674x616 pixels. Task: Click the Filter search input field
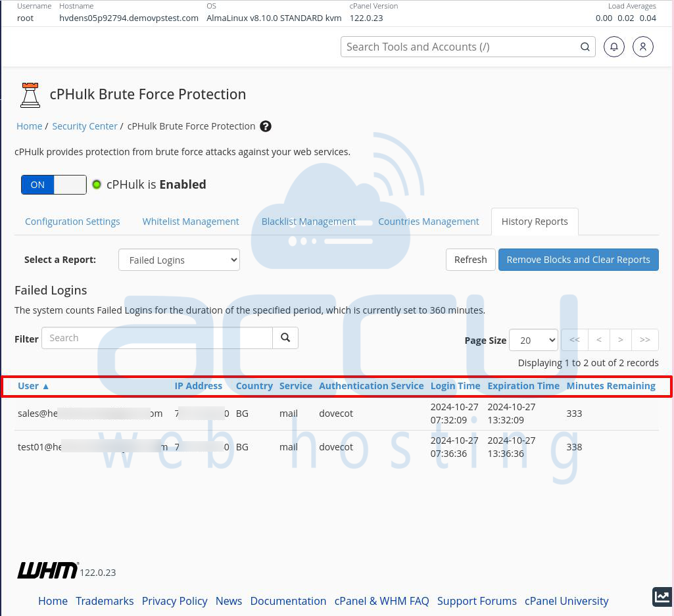157,338
